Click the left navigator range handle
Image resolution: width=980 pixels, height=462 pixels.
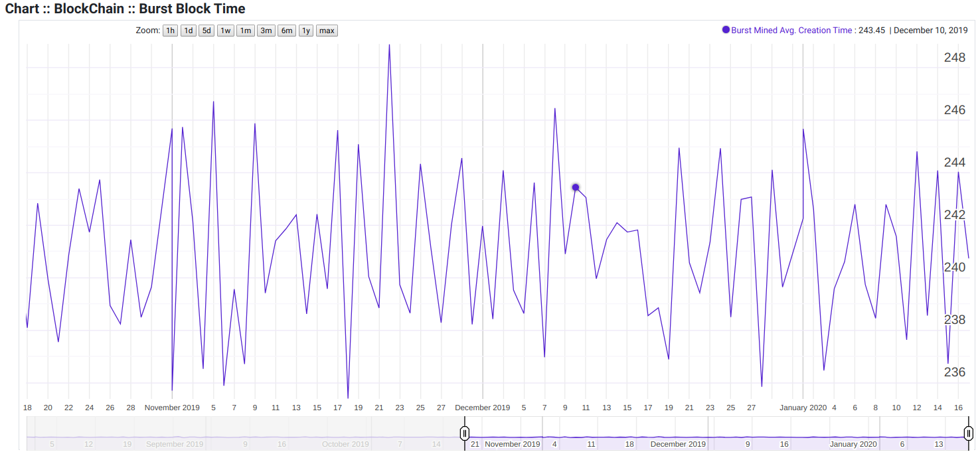click(465, 433)
